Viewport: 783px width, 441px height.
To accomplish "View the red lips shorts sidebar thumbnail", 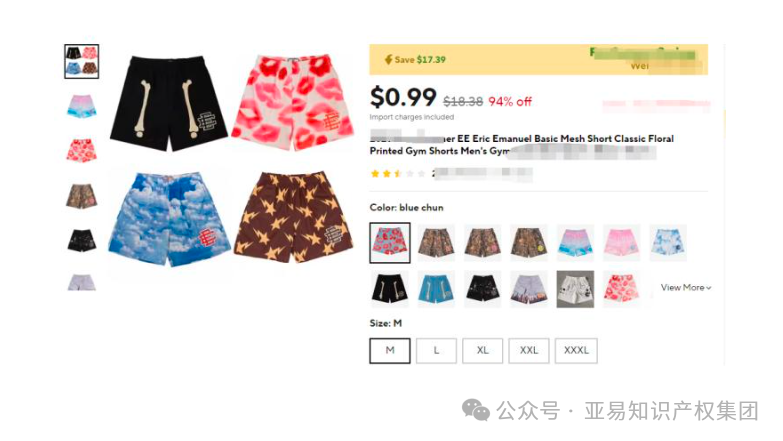I will [81, 150].
